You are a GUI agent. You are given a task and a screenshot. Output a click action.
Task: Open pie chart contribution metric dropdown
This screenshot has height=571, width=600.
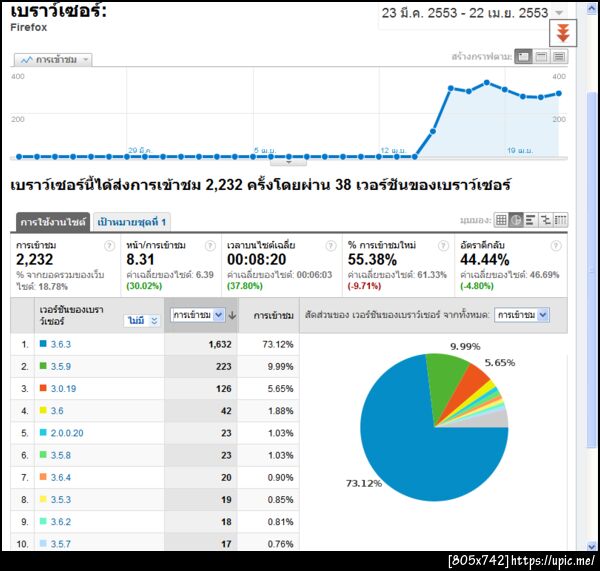click(522, 315)
